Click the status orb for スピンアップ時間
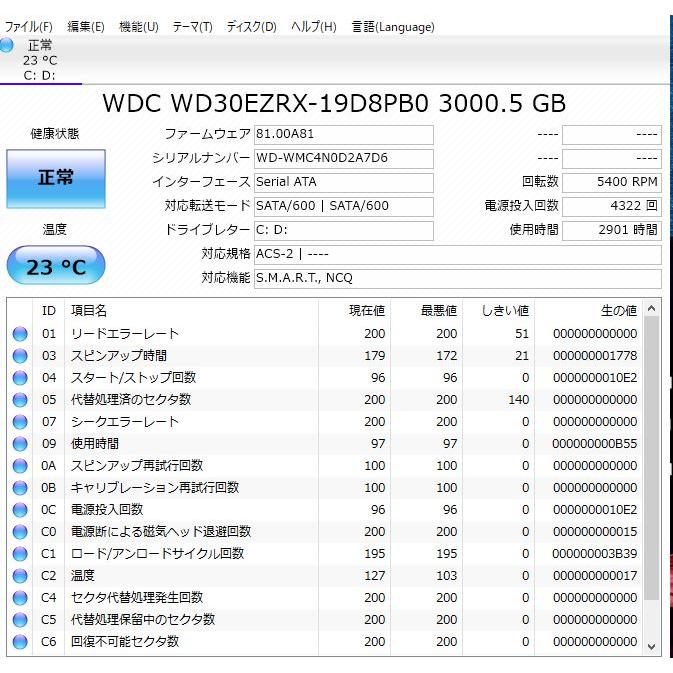This screenshot has width=673, height=673. (20, 356)
